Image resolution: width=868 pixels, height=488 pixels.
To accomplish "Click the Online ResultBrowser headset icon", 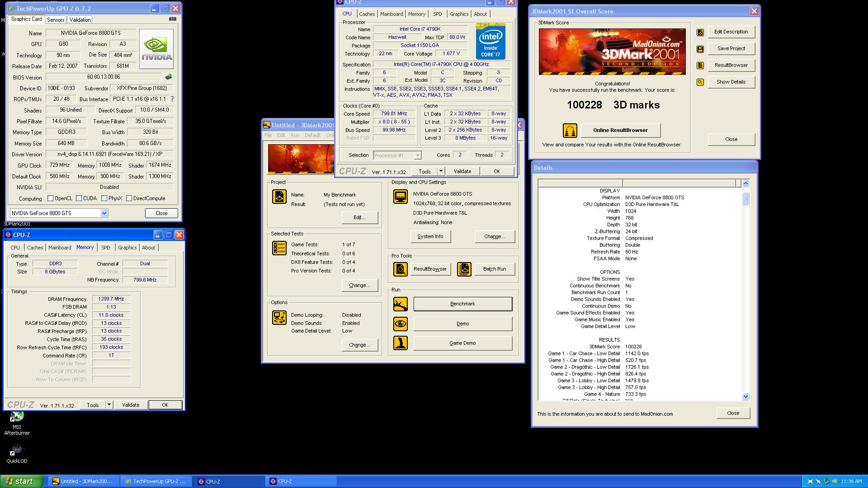I will [570, 131].
